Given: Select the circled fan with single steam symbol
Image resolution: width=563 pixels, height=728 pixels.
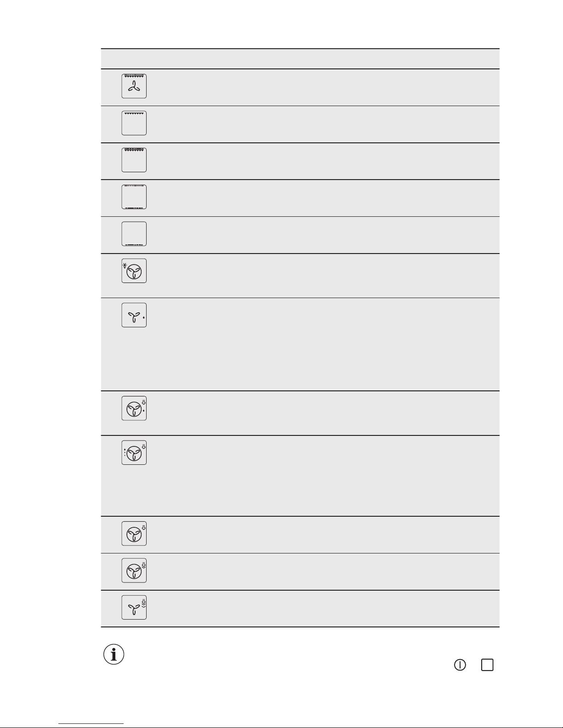Looking at the screenshot, I should pos(134,533).
